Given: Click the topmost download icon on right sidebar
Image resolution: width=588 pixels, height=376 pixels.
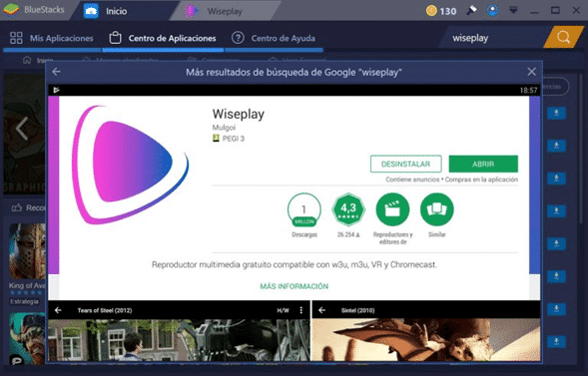Looking at the screenshot, I should pos(556,113).
